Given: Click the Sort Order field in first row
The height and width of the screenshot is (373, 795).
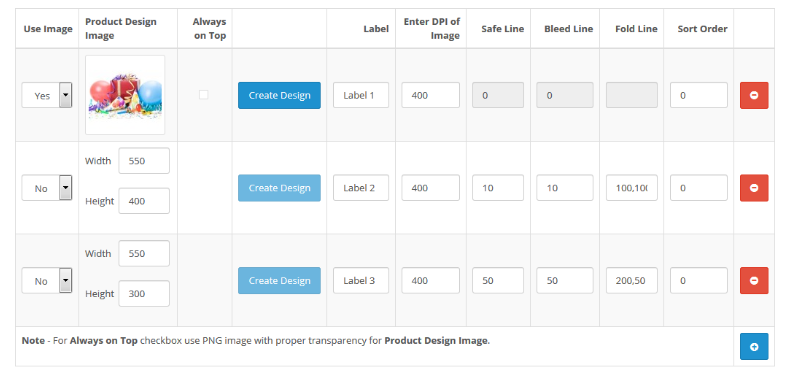Looking at the screenshot, I should point(699,95).
